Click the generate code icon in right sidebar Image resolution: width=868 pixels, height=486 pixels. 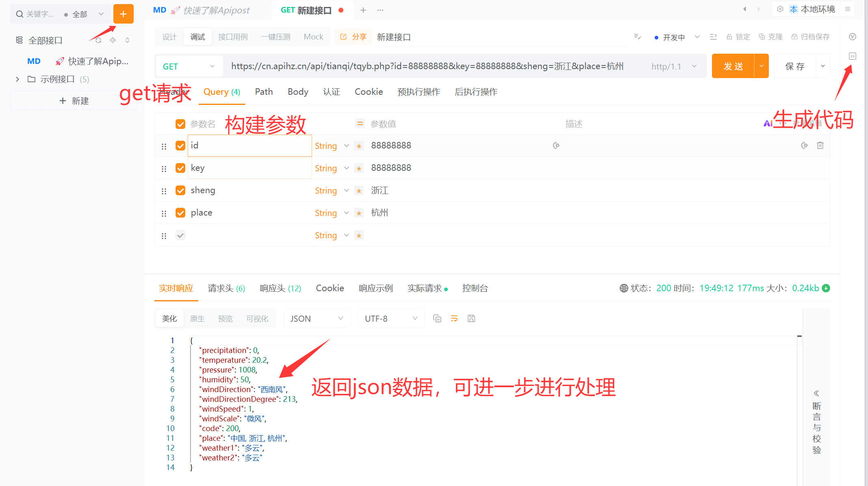pyautogui.click(x=853, y=56)
